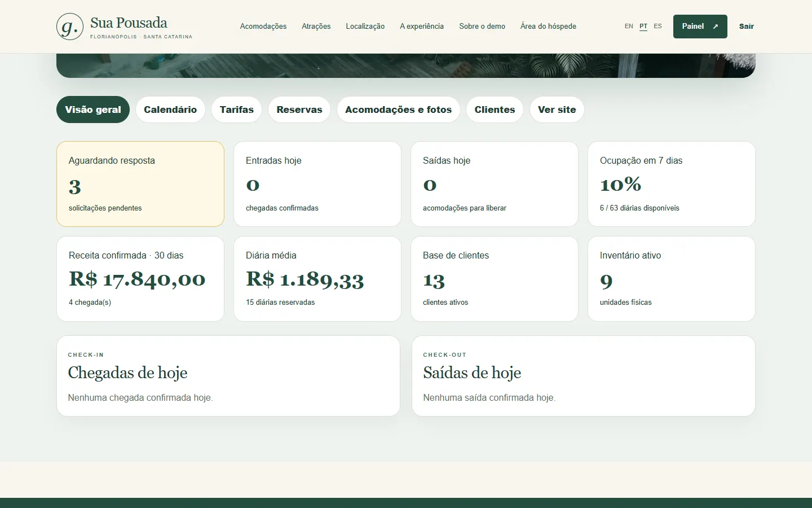812x508 pixels.
Task: Open the Aguardando resposta card
Action: point(140,184)
